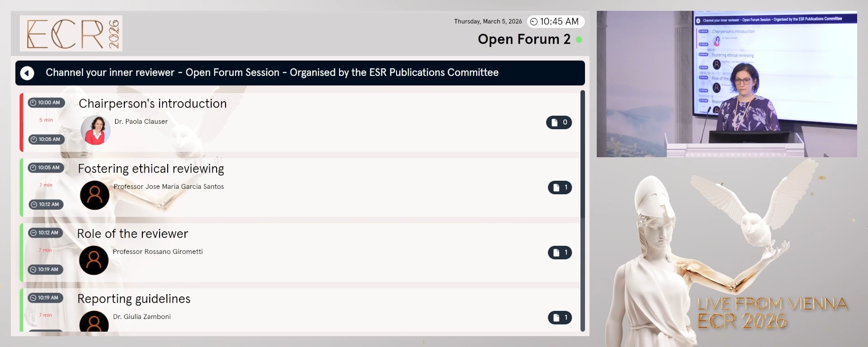Click the Open Forum 2 room title
The width and height of the screenshot is (868, 347).
(x=524, y=40)
